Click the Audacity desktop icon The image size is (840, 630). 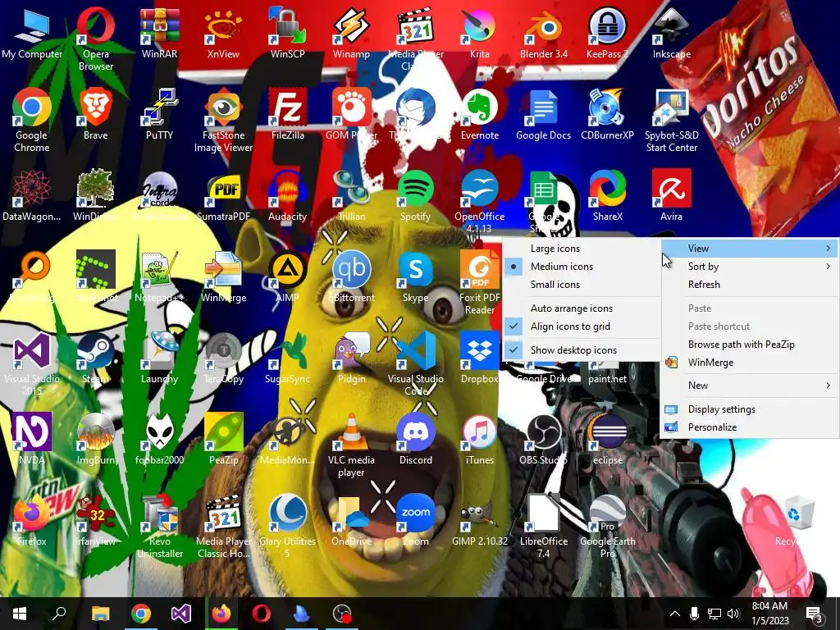[x=287, y=195]
